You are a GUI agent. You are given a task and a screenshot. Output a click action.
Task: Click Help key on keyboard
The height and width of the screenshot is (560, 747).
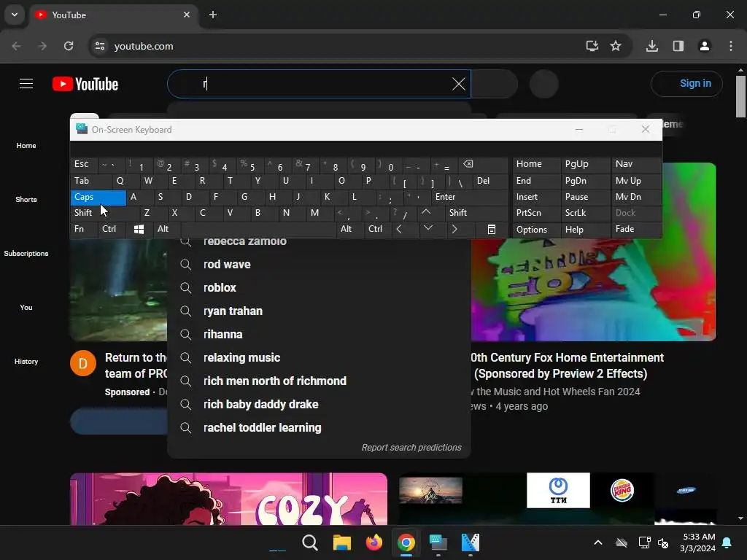585,230
